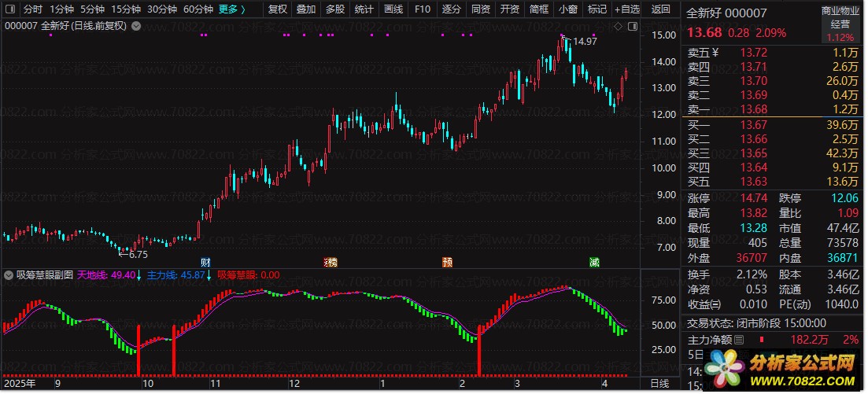Click the current price 13.68
This screenshot has width=868, height=394.
(x=704, y=33)
